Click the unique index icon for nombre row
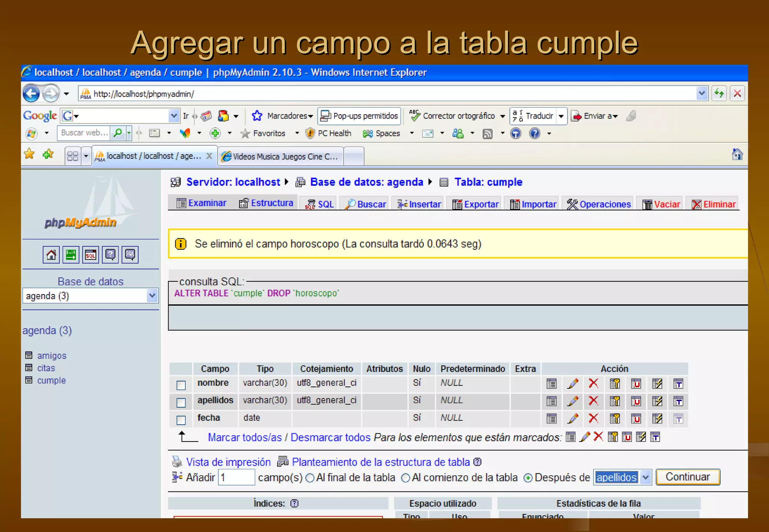The image size is (769, 532). click(x=636, y=383)
